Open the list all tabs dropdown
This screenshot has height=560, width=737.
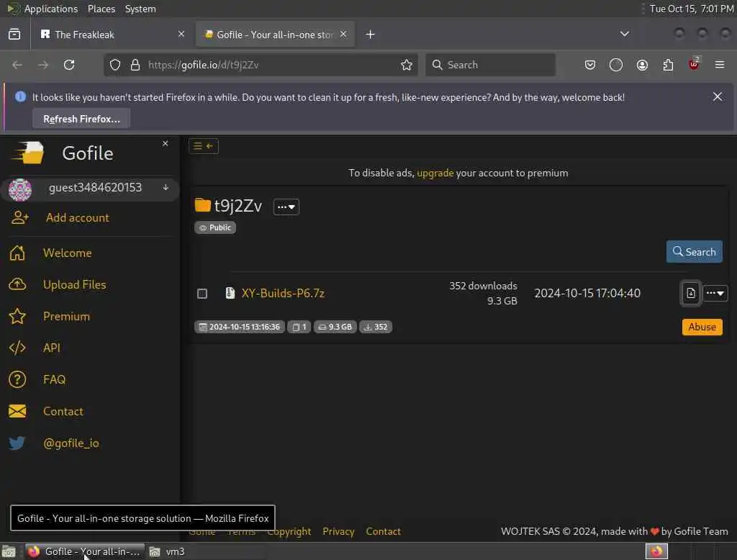coord(624,34)
